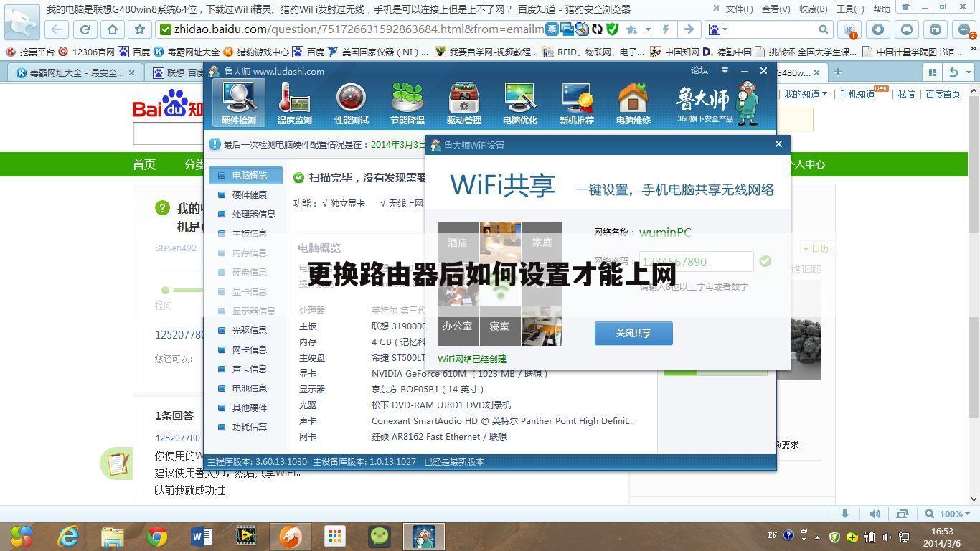Viewport: 980px width, 551px height.
Task: Close the 鲁大师WiFi设置 dialog
Action: 778,144
